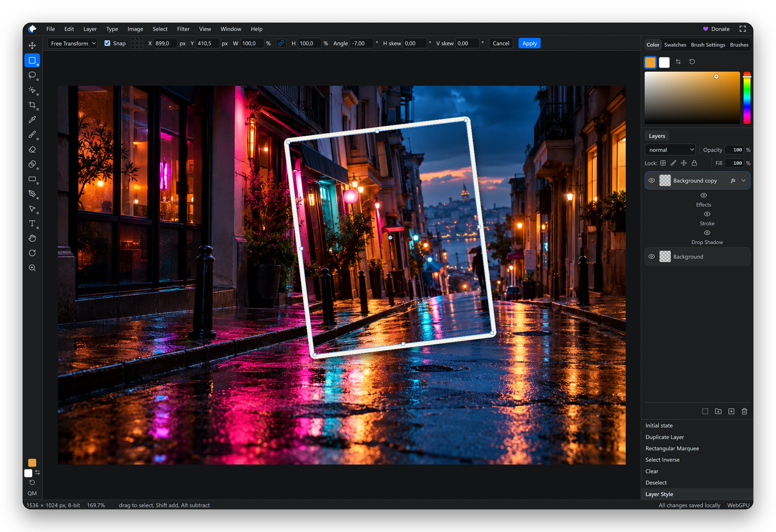Uncheck the Snap checkbox

pos(107,43)
